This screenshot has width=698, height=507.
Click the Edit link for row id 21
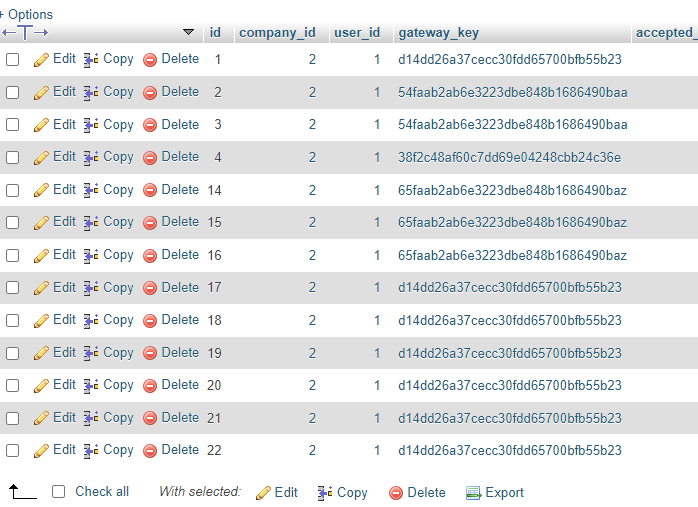(x=65, y=418)
